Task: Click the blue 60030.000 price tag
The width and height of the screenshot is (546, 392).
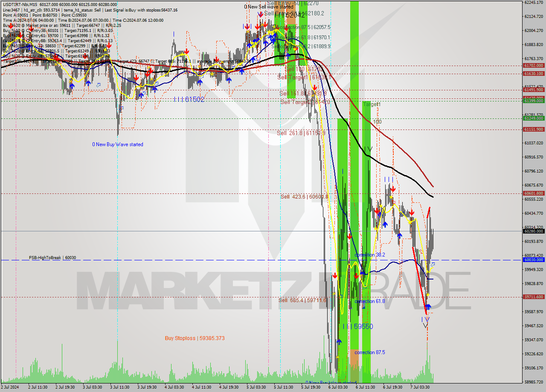Action: point(533,259)
